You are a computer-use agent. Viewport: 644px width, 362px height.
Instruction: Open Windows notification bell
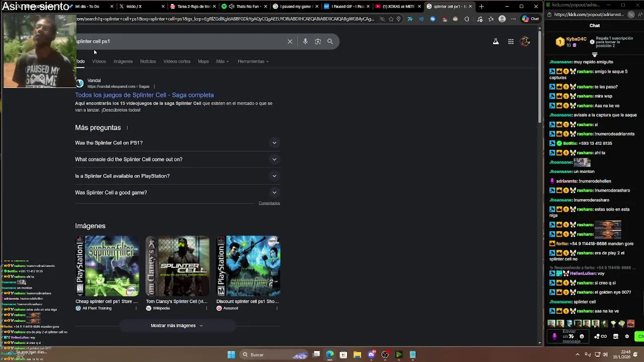click(635, 354)
